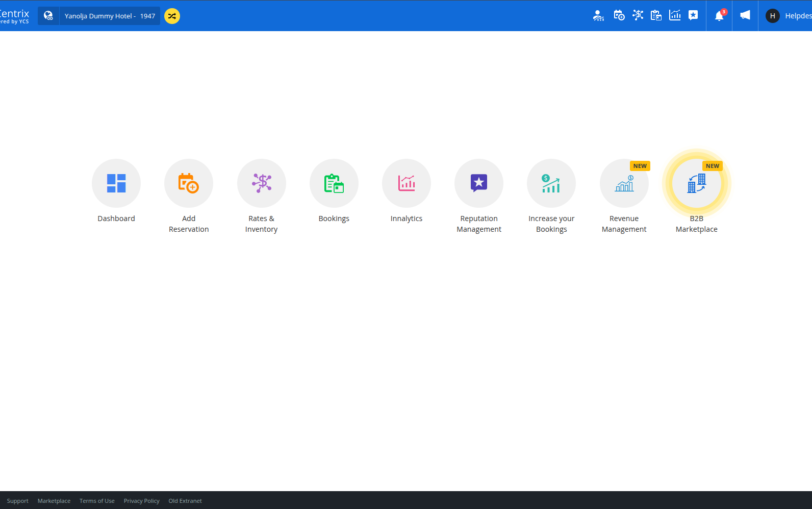Click the yellow switch property shuffle button
Image resolution: width=812 pixels, height=509 pixels.
(x=172, y=16)
